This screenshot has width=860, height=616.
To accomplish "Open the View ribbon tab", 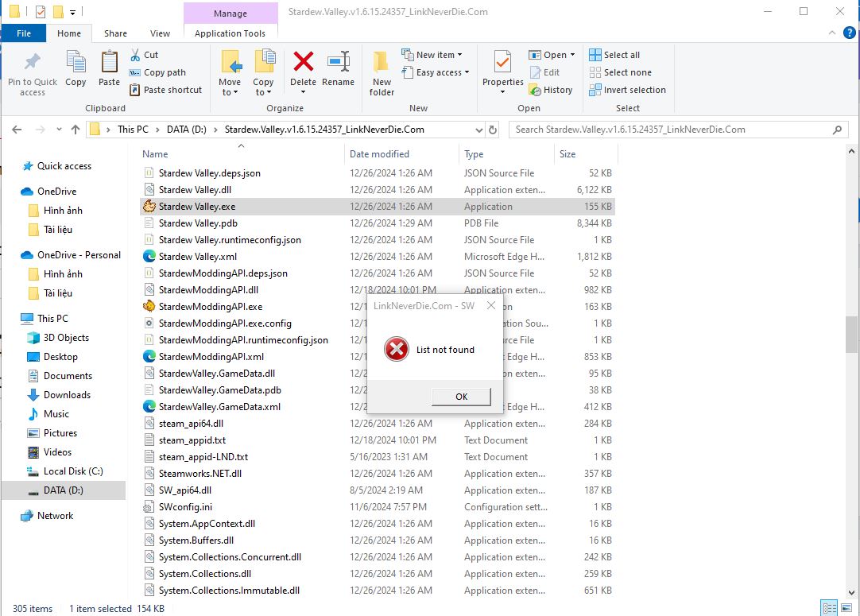I will coord(160,33).
